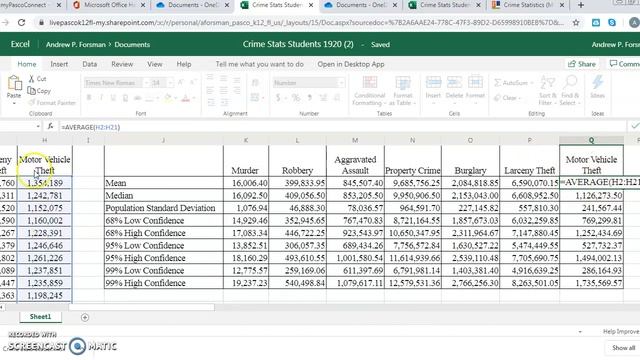Expand the Name Box dropdown arrow
The width and height of the screenshot is (640, 360).
pyautogui.click(x=38, y=127)
